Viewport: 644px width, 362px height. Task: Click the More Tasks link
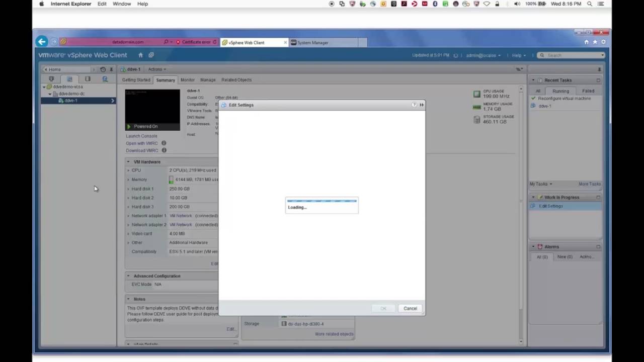(589, 184)
